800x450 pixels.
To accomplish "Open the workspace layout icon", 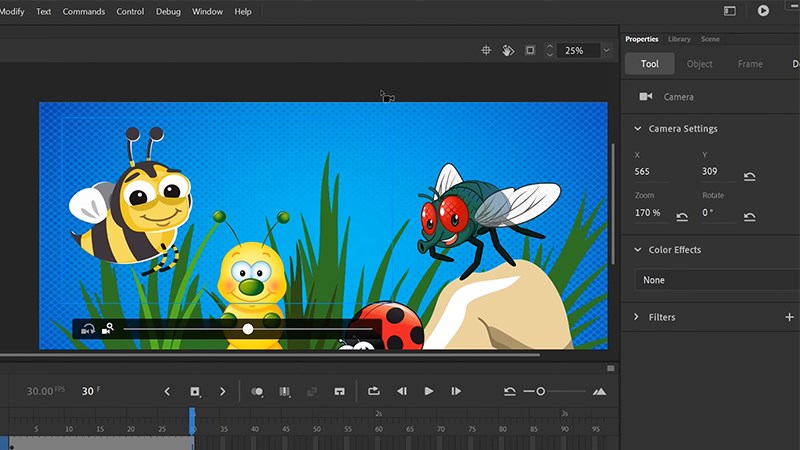I will pyautogui.click(x=730, y=11).
